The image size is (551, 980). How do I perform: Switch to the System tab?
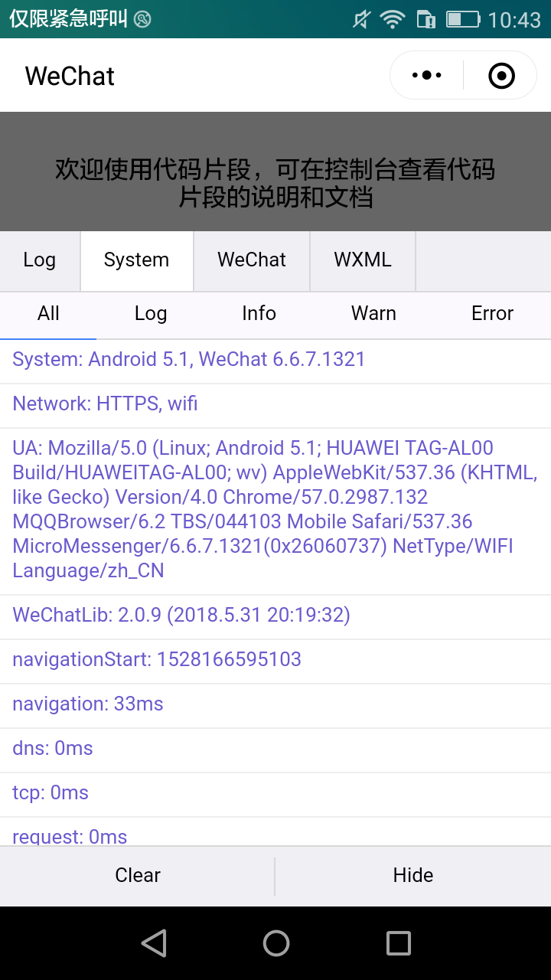[136, 261]
